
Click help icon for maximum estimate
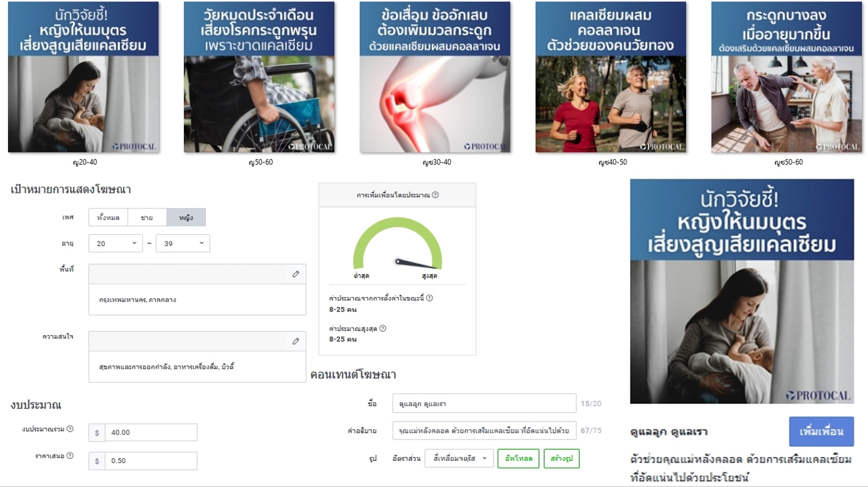[x=383, y=328]
